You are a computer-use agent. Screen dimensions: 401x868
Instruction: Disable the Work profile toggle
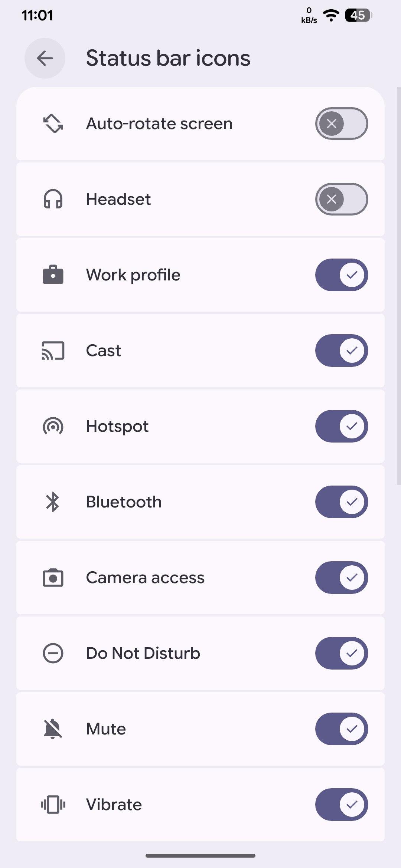342,275
